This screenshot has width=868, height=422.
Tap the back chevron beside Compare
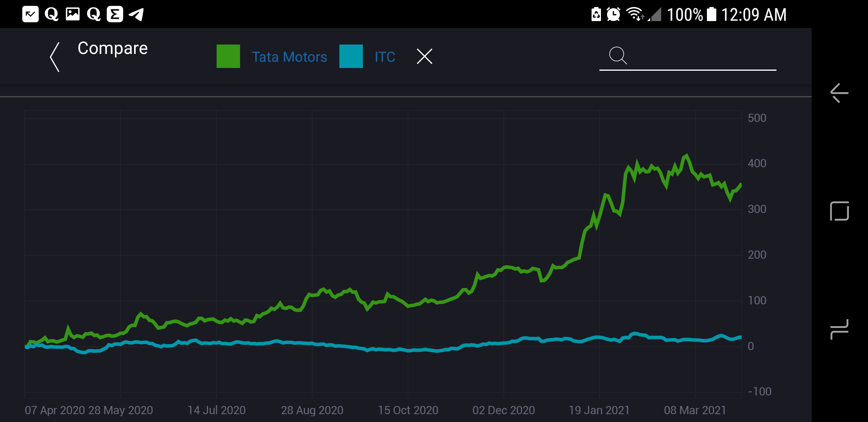pos(55,57)
